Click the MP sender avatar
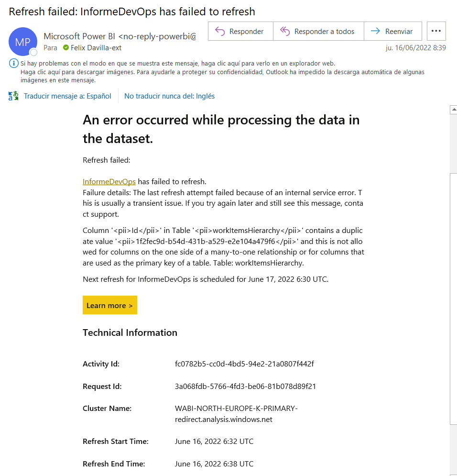 pyautogui.click(x=23, y=42)
